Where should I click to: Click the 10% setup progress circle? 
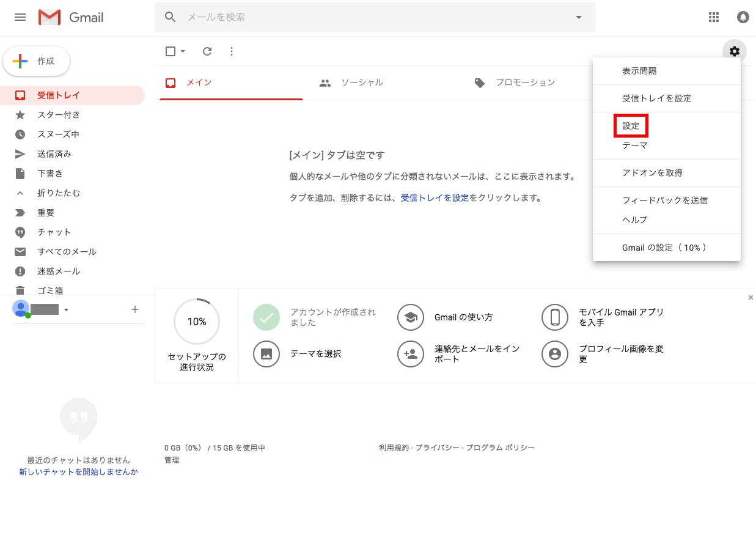(x=197, y=322)
